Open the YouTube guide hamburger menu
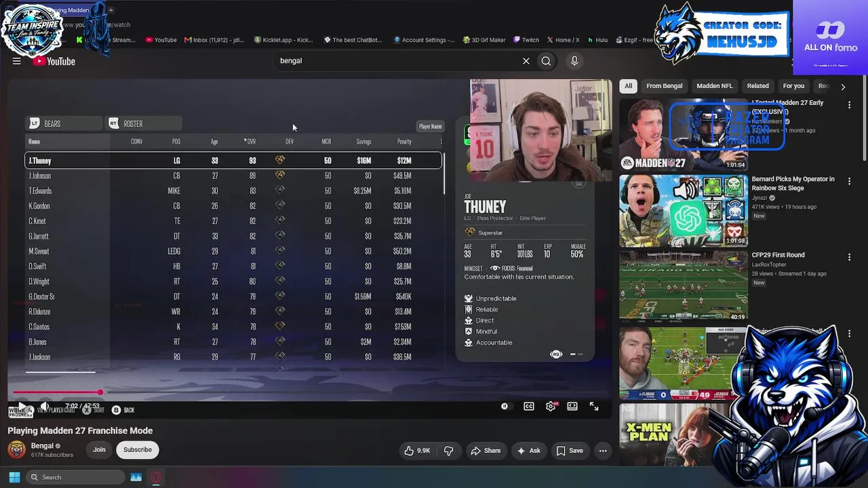The height and width of the screenshot is (488, 868). pyautogui.click(x=16, y=61)
